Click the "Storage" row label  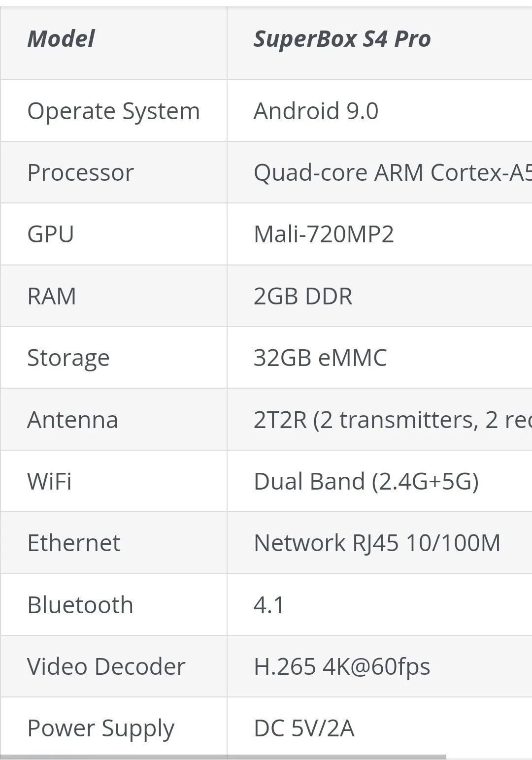coord(68,358)
